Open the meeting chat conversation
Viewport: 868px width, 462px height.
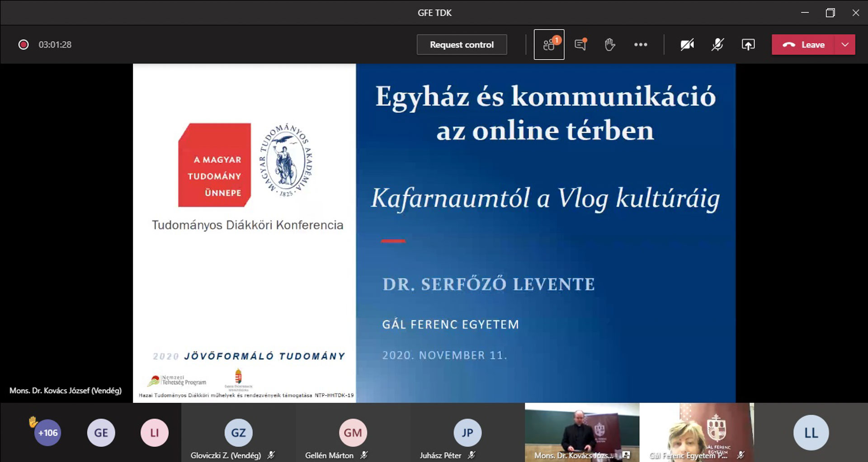tap(580, 45)
